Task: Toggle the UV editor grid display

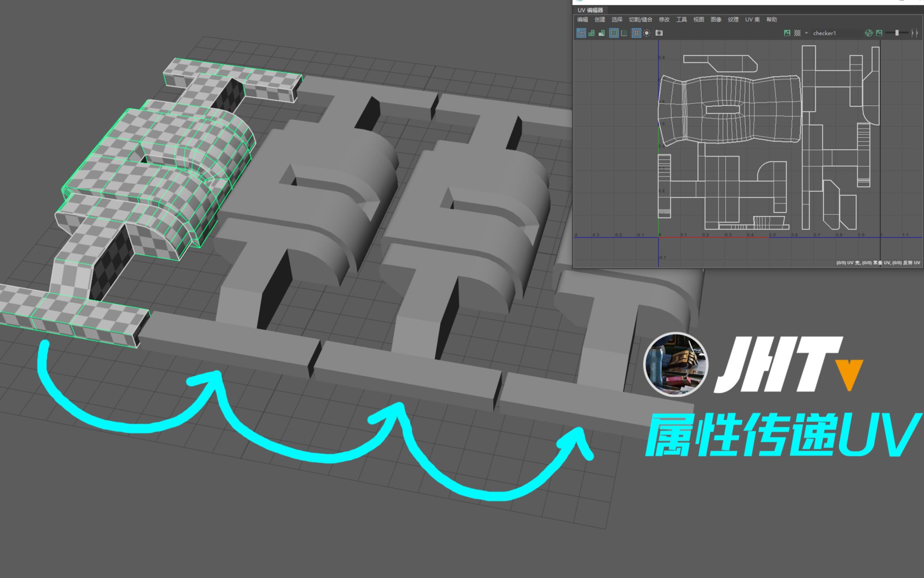Action: pos(636,33)
